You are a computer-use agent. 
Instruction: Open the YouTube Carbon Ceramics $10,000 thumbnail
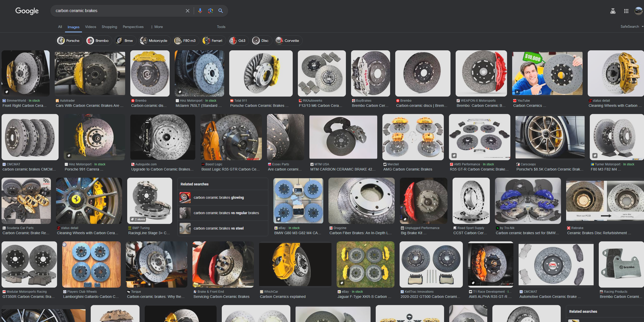click(x=547, y=73)
